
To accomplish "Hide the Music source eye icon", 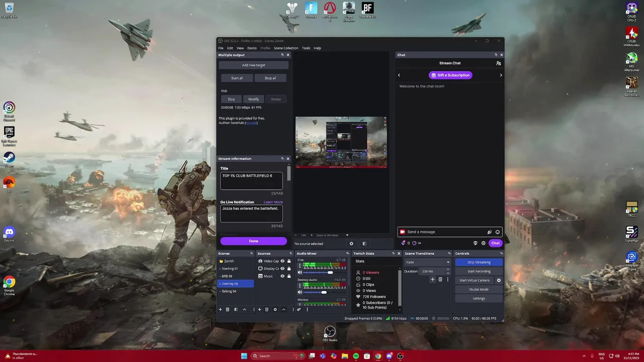I will (282, 276).
